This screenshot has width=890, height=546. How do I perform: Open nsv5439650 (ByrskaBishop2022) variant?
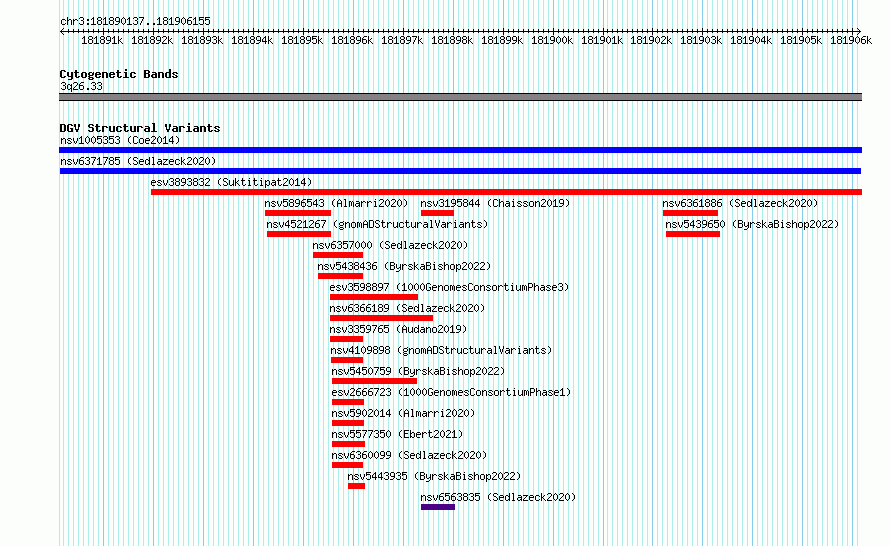(752, 224)
